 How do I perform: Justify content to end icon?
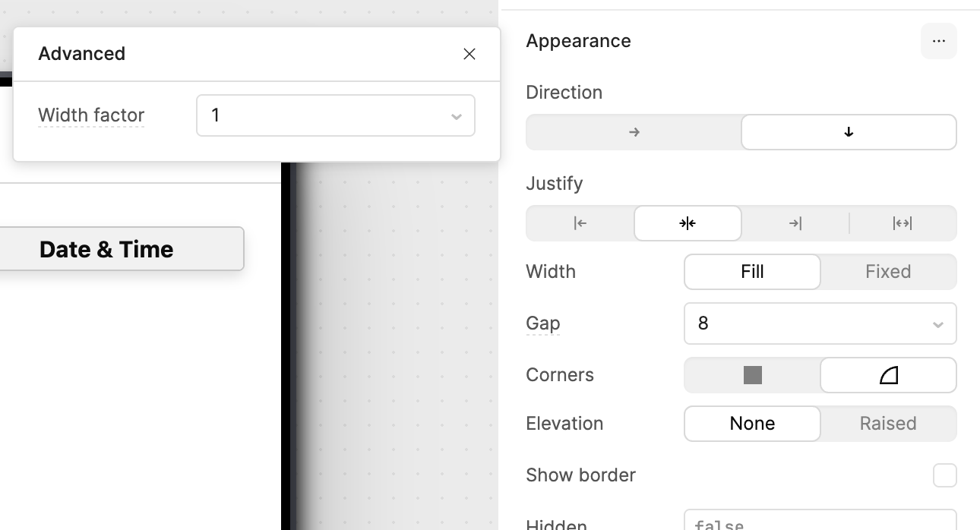click(x=795, y=223)
